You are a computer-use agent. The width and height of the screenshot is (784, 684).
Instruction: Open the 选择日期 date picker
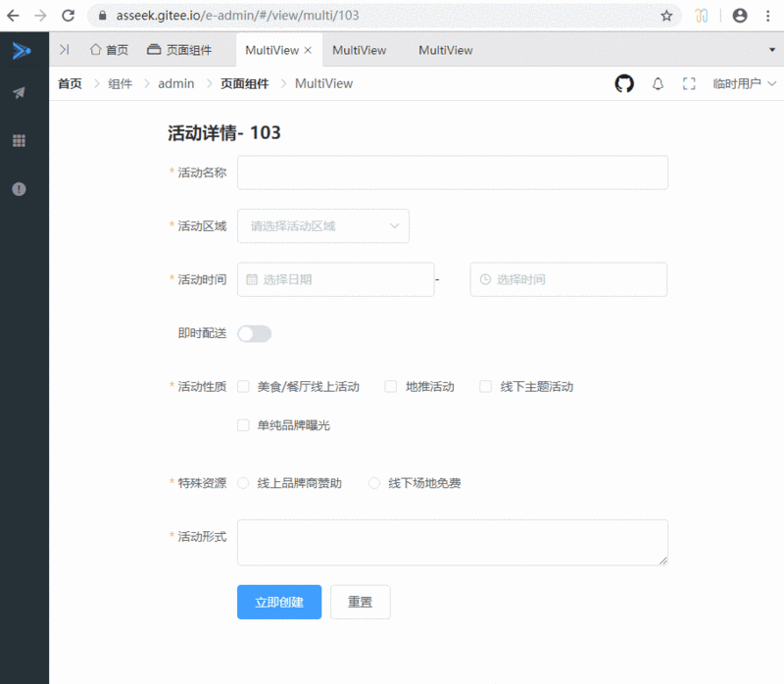[x=335, y=279]
